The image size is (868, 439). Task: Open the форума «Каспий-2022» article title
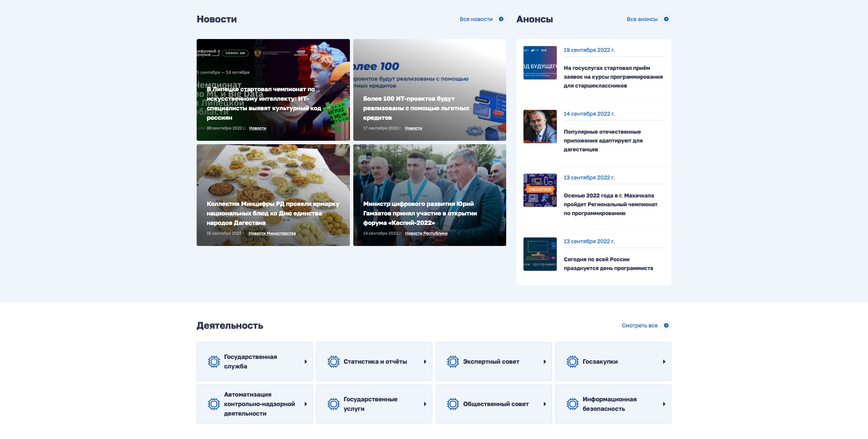pos(420,213)
